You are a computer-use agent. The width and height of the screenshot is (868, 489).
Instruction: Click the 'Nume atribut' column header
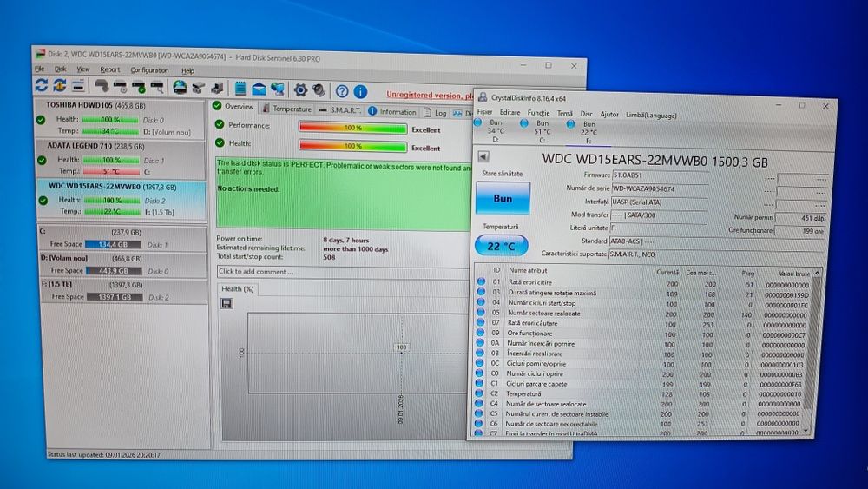(x=528, y=270)
